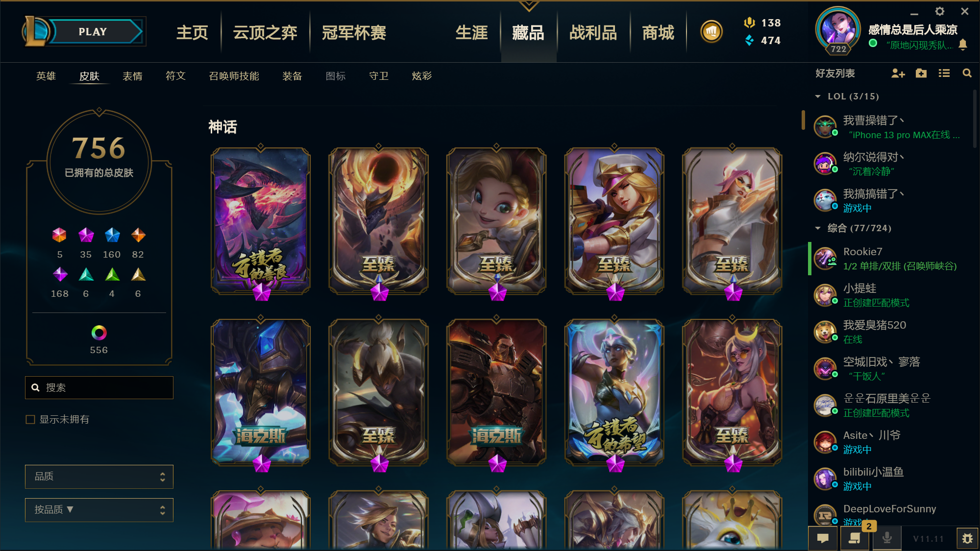
Task: Open the 商城 store link
Action: [x=658, y=33]
